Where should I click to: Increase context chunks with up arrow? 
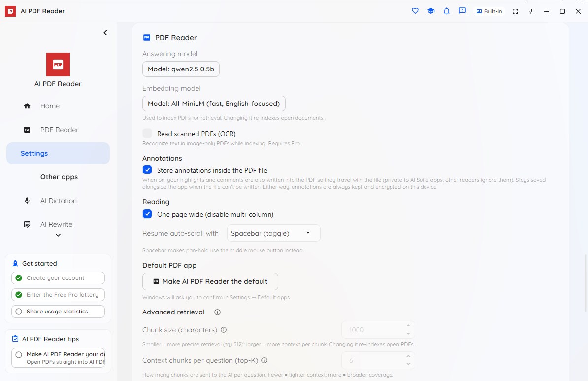[408, 356]
